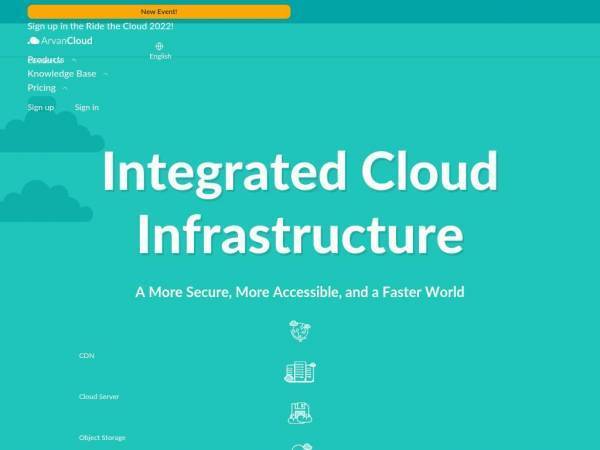Expand the Products dropdown chevron
Screen dimensions: 600x450
click(74, 60)
